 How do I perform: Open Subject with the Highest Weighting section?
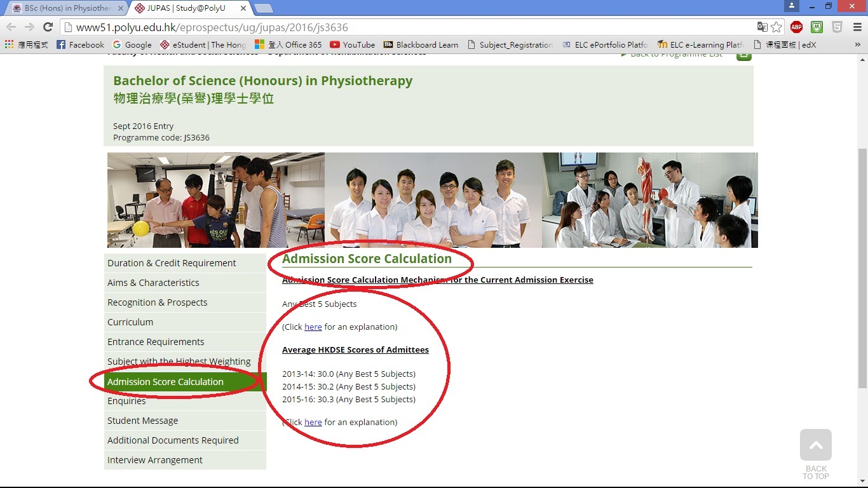click(185, 362)
